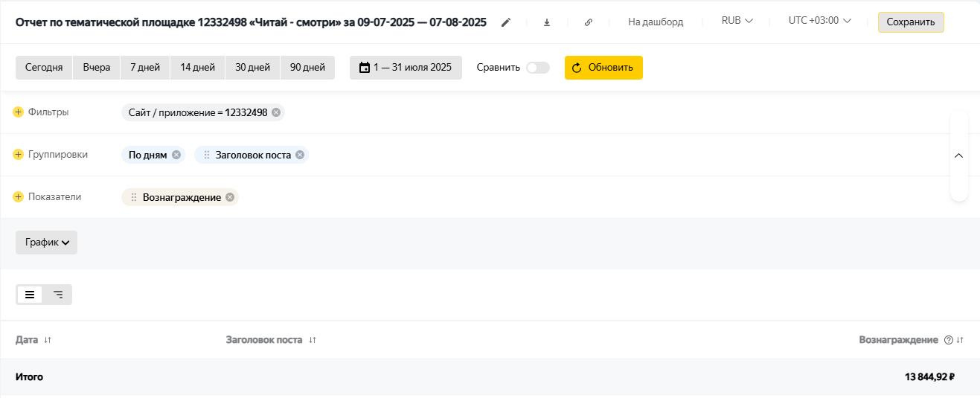Click the total value '13 844,92 ₽'
The image size is (980, 398).
tap(929, 377)
